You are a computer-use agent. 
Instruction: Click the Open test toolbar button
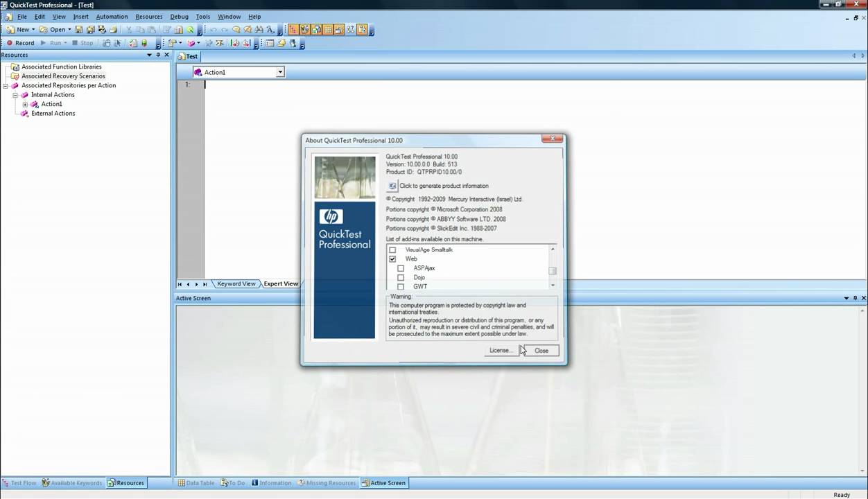point(53,30)
